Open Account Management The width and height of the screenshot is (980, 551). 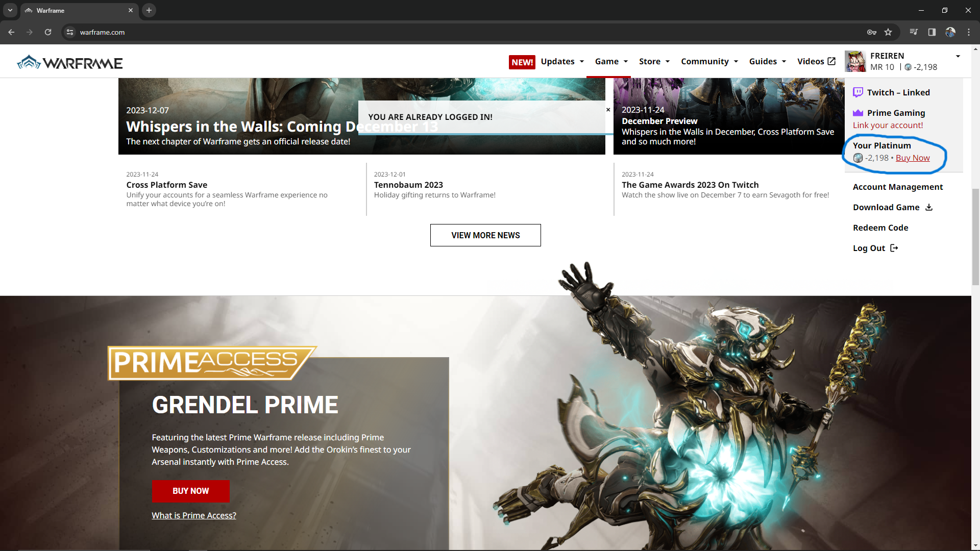pos(898,187)
